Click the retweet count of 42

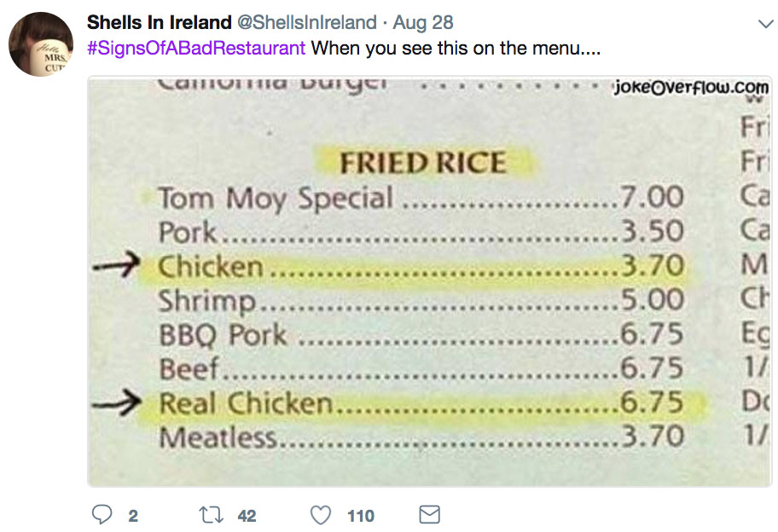[247, 516]
